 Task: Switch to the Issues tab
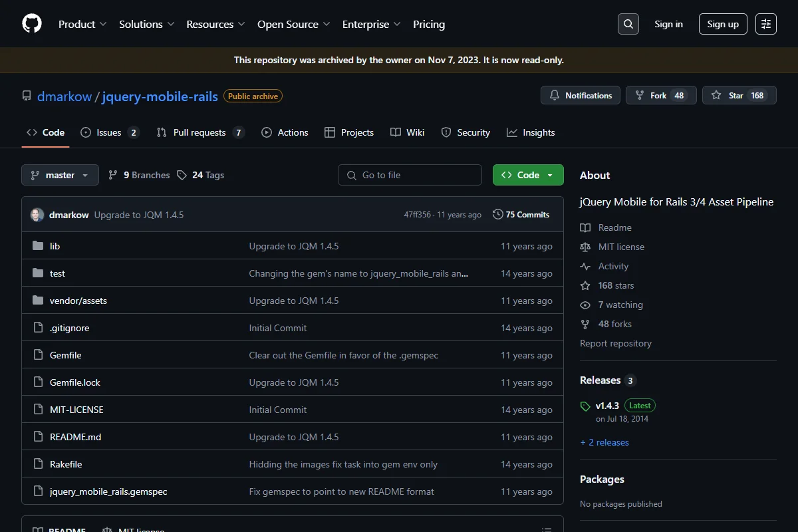pos(110,132)
